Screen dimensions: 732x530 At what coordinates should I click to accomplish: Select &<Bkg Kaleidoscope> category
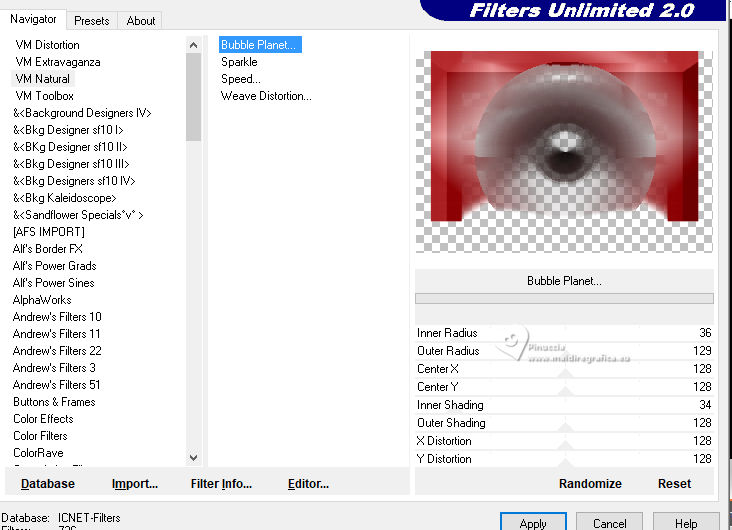pyautogui.click(x=64, y=198)
